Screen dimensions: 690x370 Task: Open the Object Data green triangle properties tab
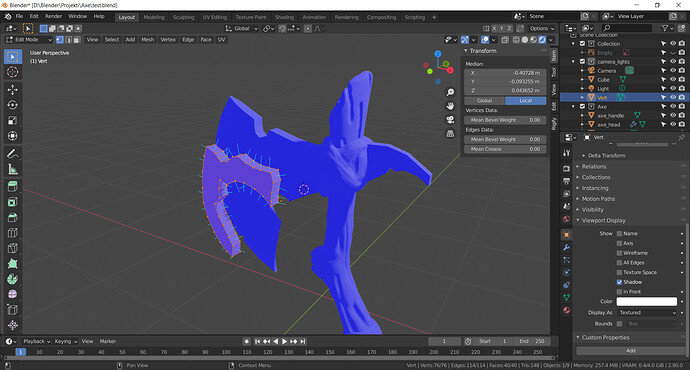(x=566, y=298)
